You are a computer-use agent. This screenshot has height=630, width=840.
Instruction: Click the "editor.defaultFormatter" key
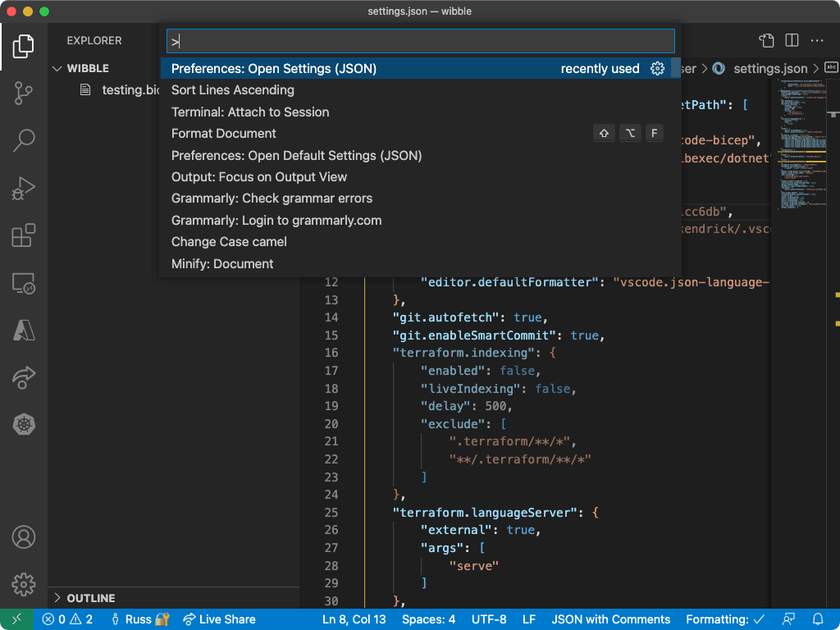click(x=509, y=282)
